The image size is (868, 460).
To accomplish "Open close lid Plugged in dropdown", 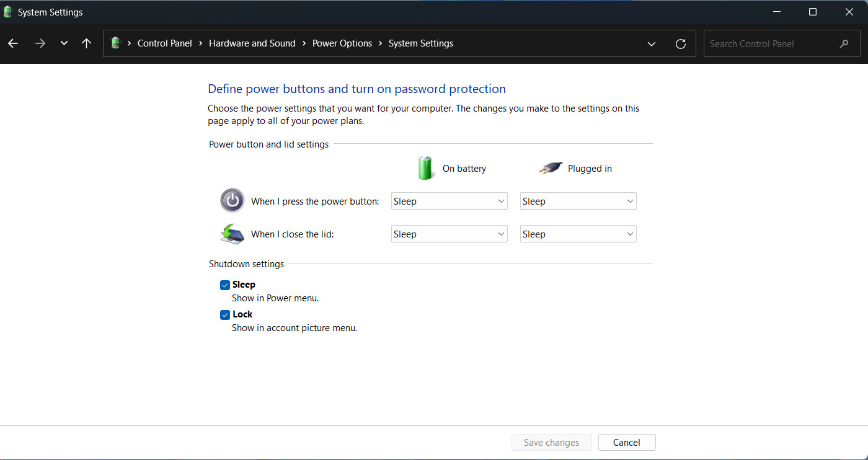I will 578,234.
